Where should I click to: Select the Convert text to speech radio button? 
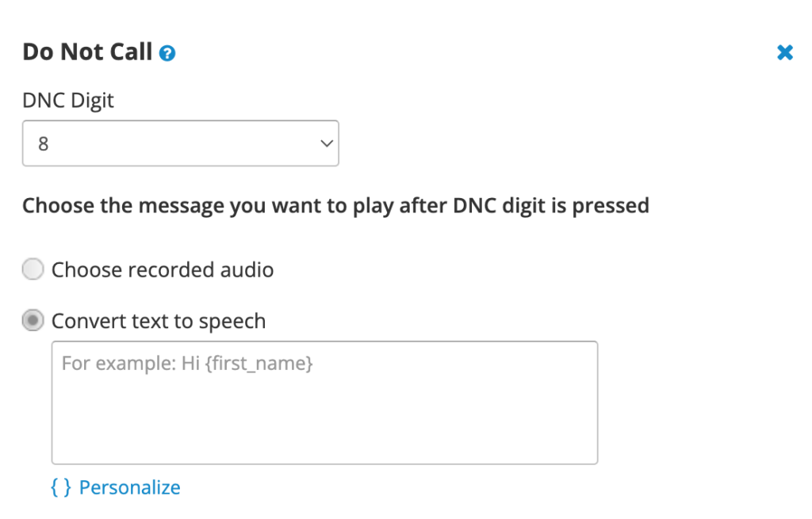coord(33,320)
